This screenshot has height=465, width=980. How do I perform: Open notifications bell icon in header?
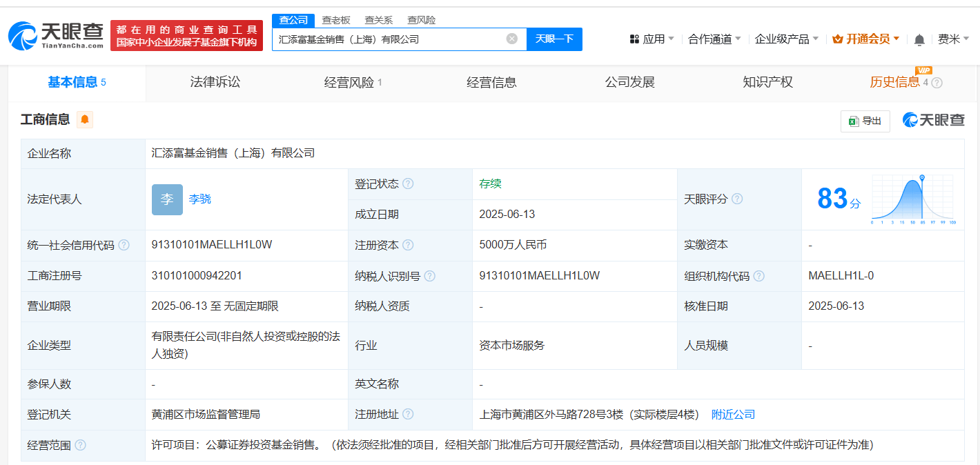(919, 40)
